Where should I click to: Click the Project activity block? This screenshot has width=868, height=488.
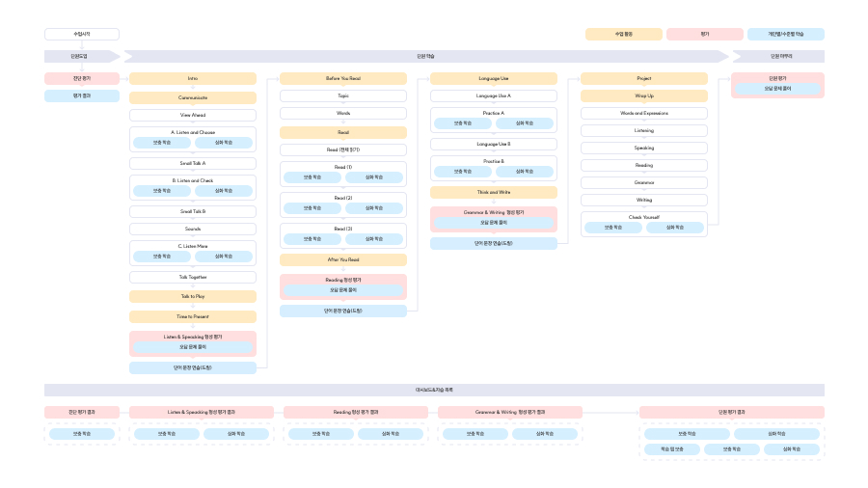(x=644, y=78)
